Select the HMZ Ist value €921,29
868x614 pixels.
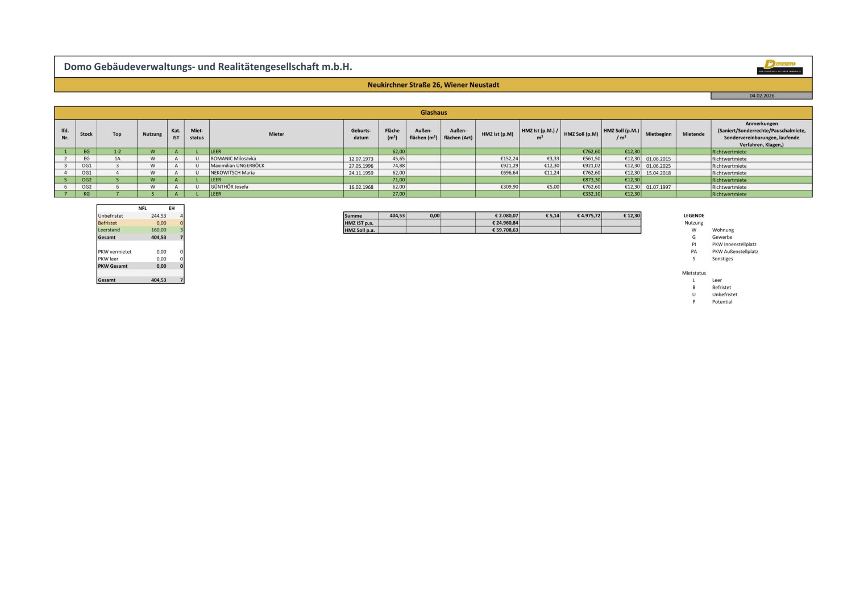click(509, 166)
